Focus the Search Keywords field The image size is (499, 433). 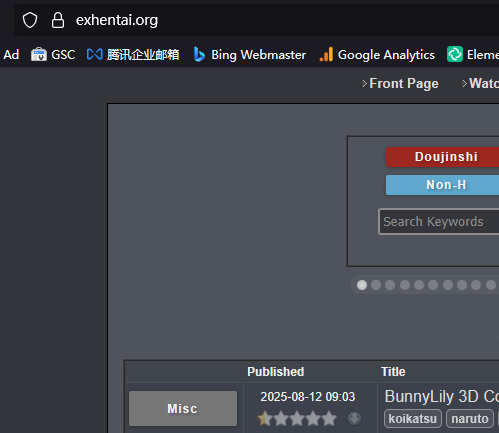tap(439, 222)
